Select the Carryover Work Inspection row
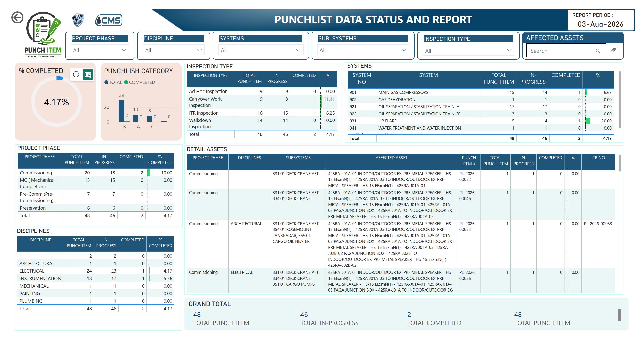This screenshot has height=344, width=644. [262, 102]
